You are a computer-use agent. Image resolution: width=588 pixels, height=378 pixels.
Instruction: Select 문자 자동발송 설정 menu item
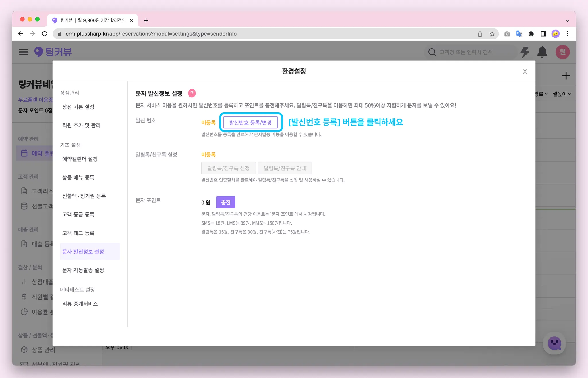tap(83, 270)
